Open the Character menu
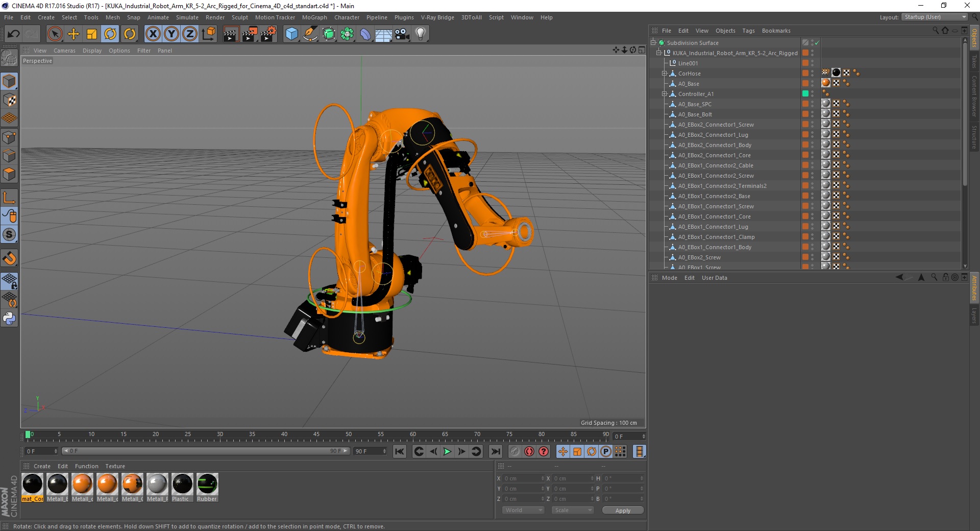The image size is (980, 531). click(347, 17)
